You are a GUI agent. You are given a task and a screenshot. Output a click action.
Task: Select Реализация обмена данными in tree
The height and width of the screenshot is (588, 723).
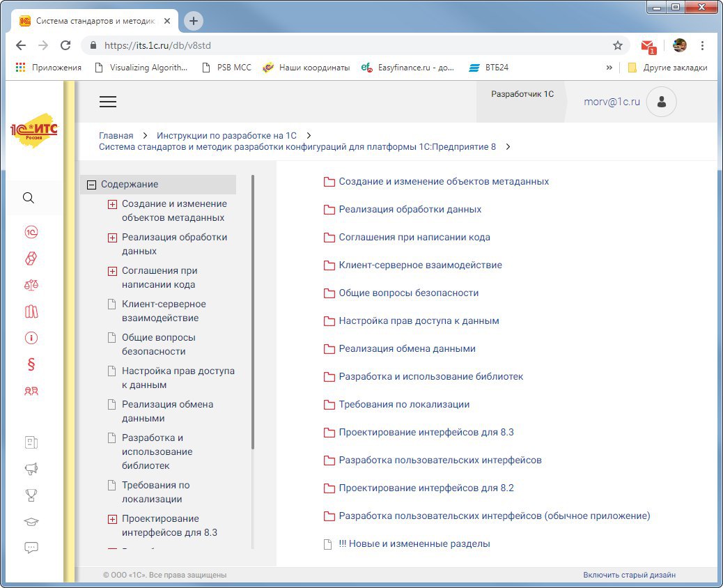point(167,411)
